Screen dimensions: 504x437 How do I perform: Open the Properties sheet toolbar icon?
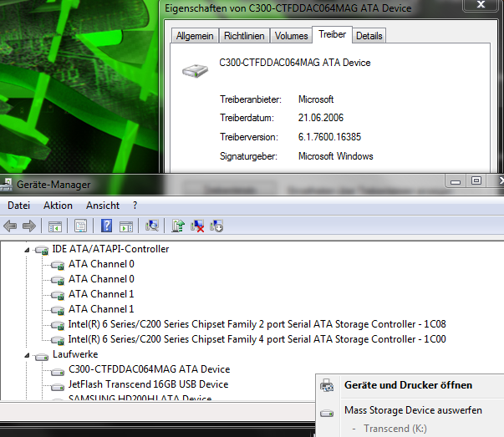(81, 226)
